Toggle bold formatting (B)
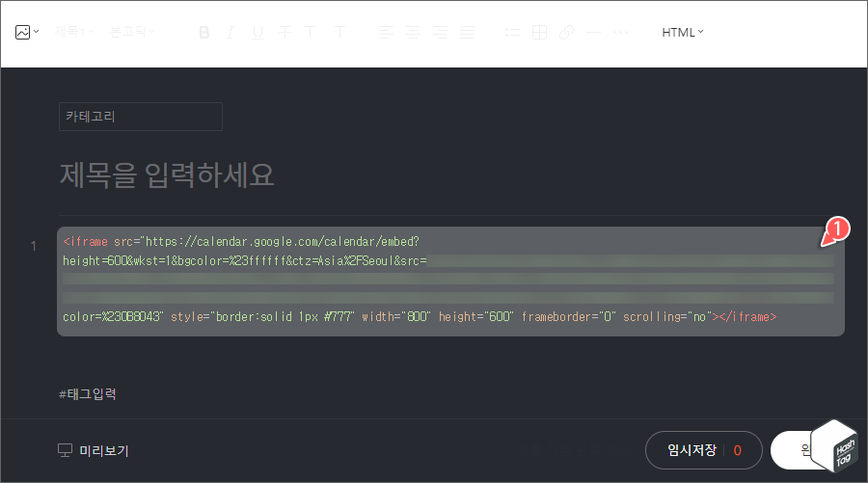The width and height of the screenshot is (868, 483). pyautogui.click(x=204, y=33)
